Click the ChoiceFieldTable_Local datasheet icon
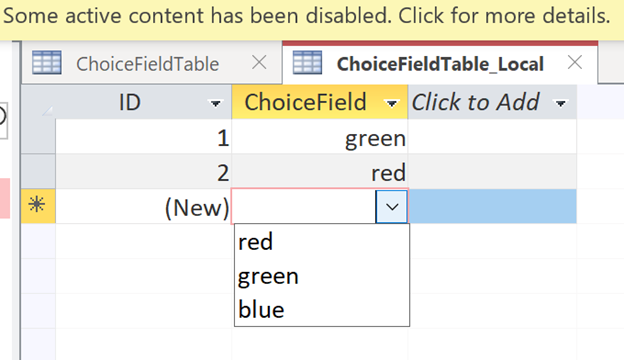The image size is (624, 360). (307, 63)
